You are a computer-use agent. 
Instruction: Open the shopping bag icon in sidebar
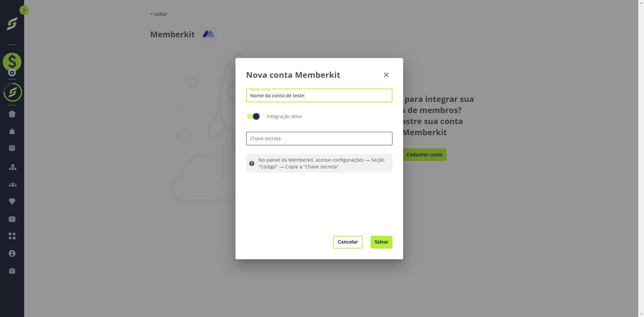[12, 131]
